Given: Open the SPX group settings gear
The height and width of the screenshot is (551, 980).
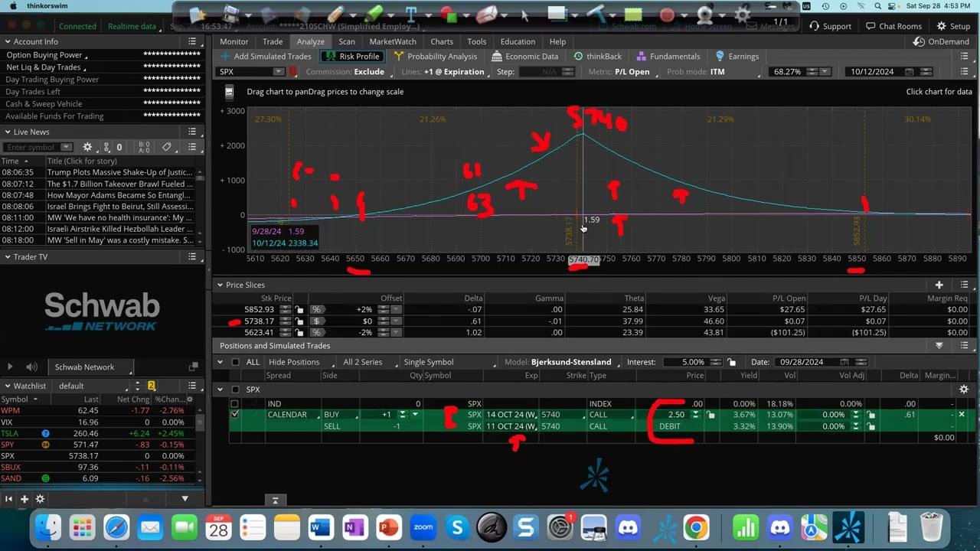Looking at the screenshot, I should pyautogui.click(x=963, y=390).
